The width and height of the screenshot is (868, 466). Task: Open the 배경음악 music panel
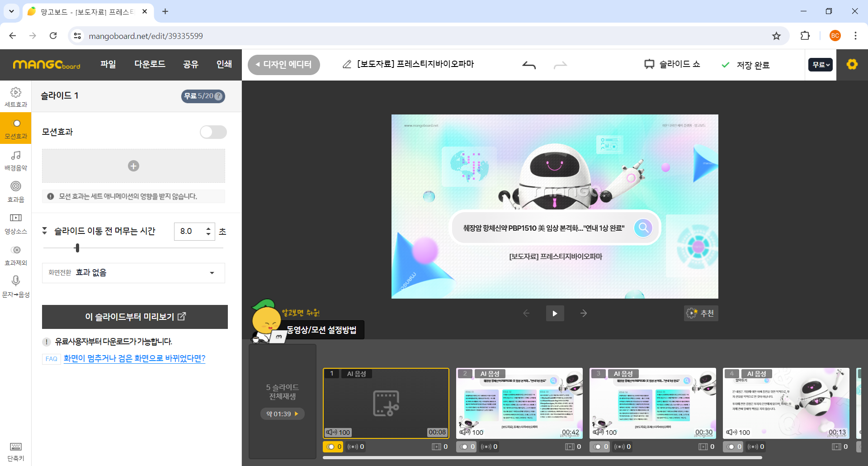click(16, 160)
